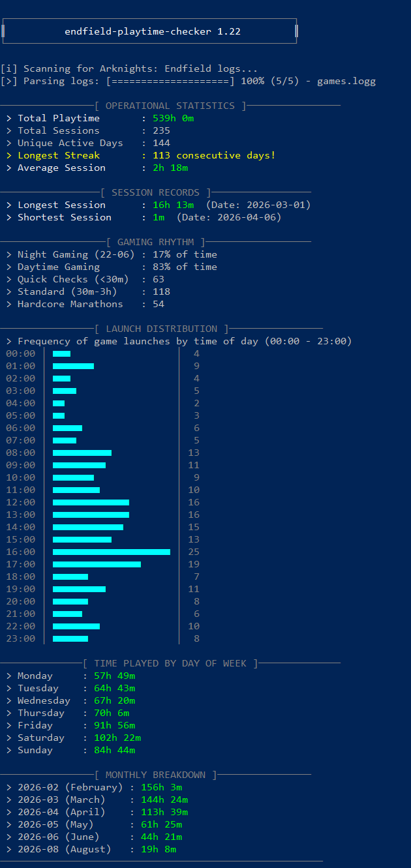The height and width of the screenshot is (868, 411).
Task: Select May playtime '61h 25m'
Action: pos(161,824)
